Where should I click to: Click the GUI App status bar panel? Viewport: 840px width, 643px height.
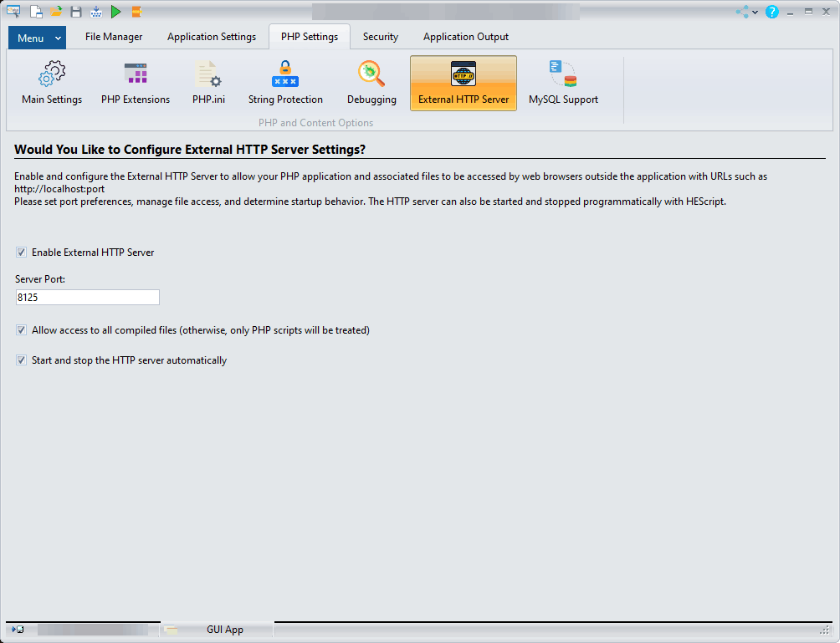[x=224, y=630]
